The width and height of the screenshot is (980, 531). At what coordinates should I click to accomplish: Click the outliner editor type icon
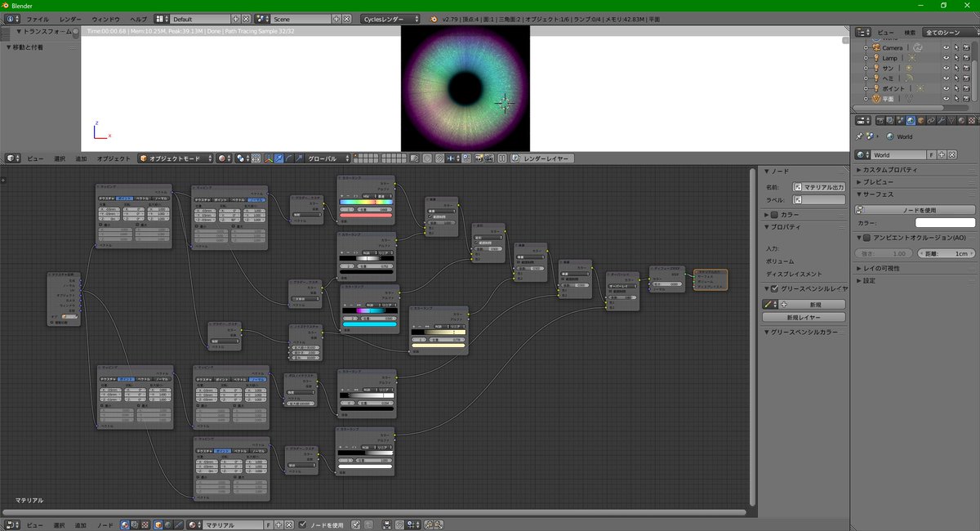(x=863, y=33)
